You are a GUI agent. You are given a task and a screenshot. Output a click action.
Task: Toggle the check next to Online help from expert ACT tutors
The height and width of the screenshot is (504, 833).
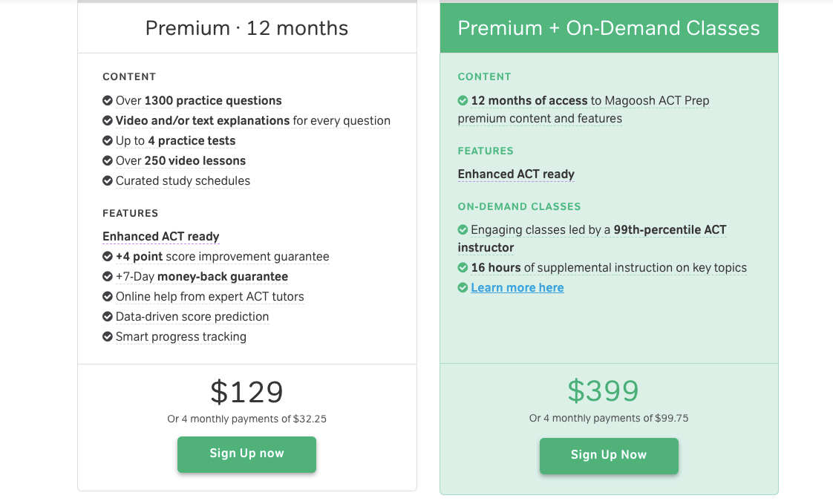107,297
